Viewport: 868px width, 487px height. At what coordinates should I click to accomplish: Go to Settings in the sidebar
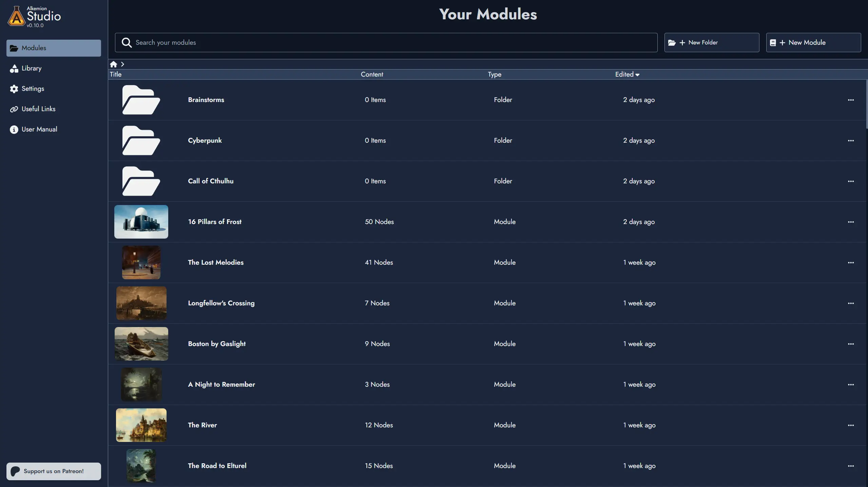(x=33, y=88)
